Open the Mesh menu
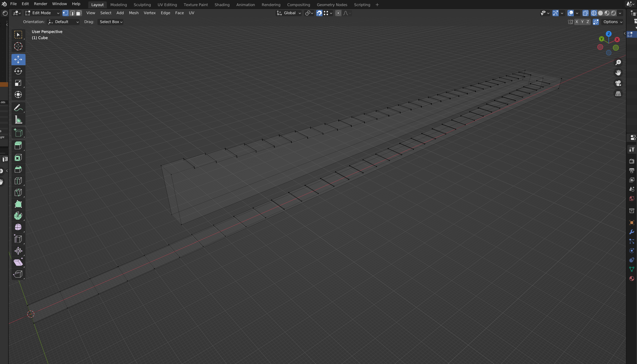The width and height of the screenshot is (637, 364). 134,13
